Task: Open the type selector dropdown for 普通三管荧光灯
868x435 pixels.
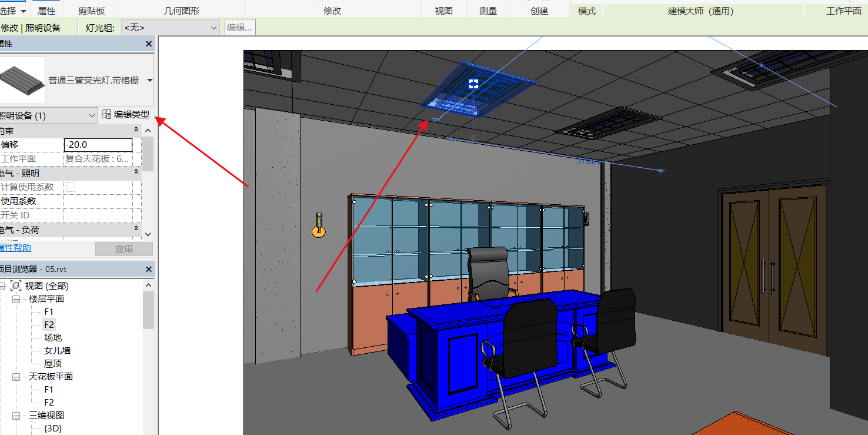Action: (x=149, y=81)
